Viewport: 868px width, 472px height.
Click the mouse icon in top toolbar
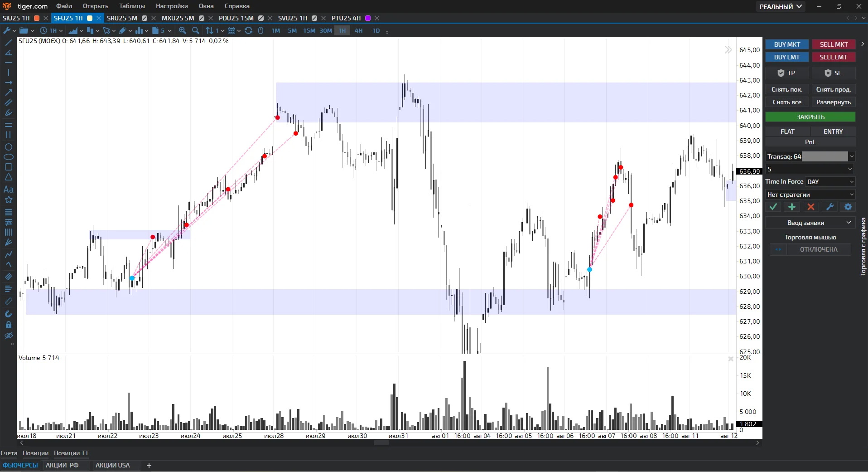260,30
